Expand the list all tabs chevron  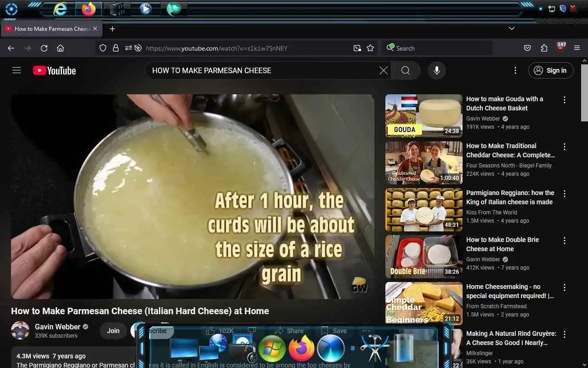point(512,29)
